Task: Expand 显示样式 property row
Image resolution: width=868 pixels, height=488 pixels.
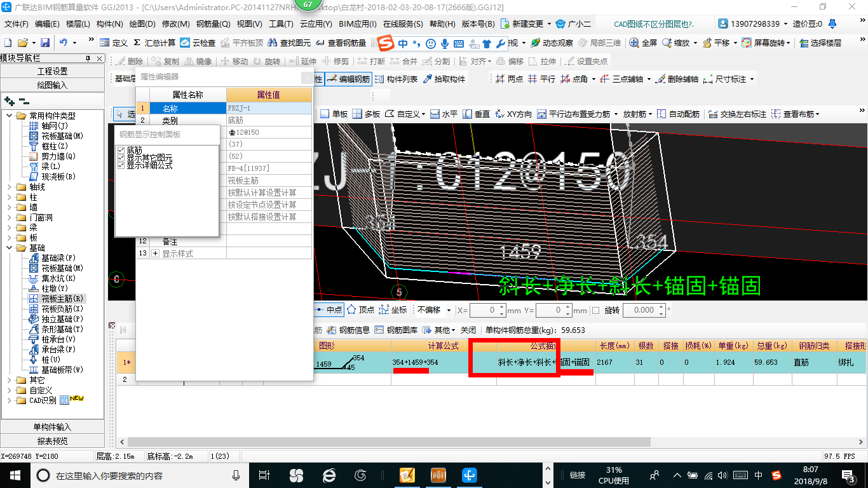Action: click(x=156, y=254)
